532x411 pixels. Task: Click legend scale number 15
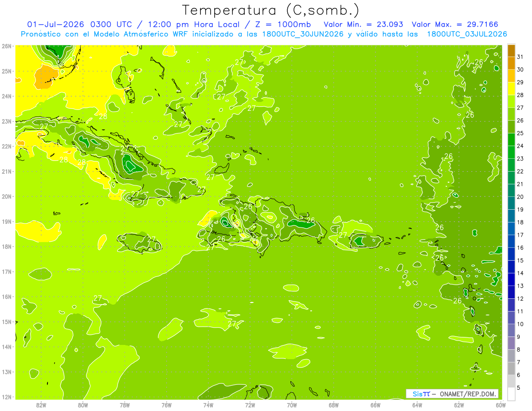pos(520,260)
